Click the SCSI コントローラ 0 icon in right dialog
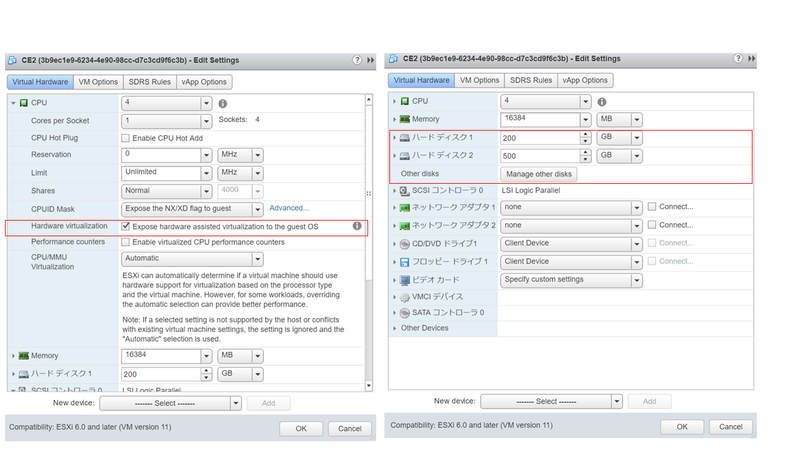The image size is (800, 450). [405, 190]
